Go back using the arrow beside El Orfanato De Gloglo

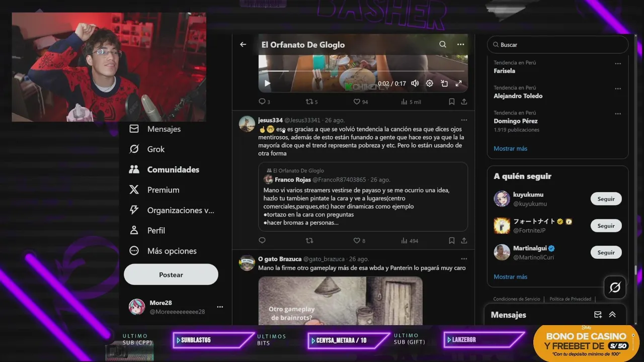click(243, 45)
